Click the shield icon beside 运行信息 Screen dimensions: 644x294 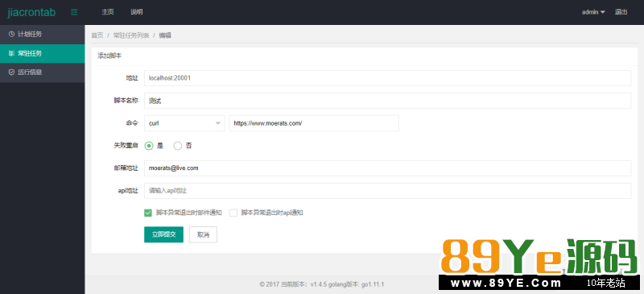11,72
